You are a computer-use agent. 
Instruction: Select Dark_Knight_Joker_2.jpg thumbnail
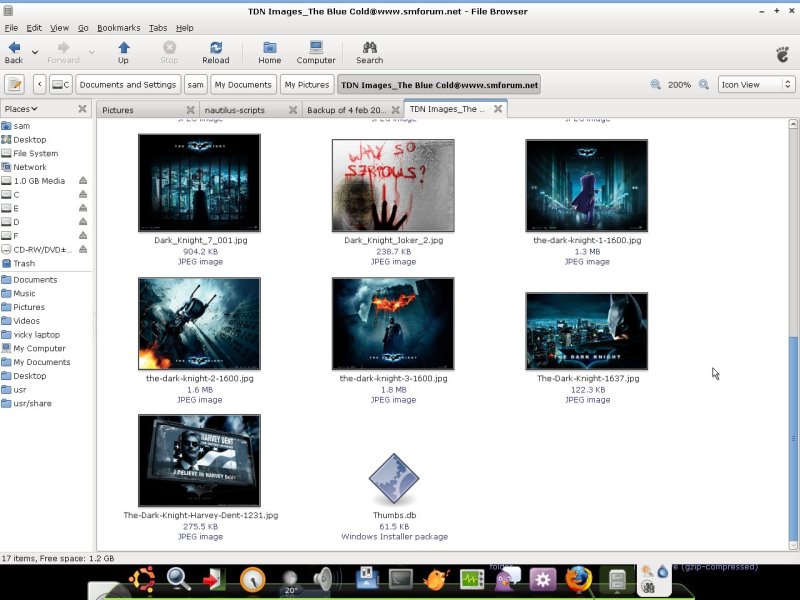393,185
